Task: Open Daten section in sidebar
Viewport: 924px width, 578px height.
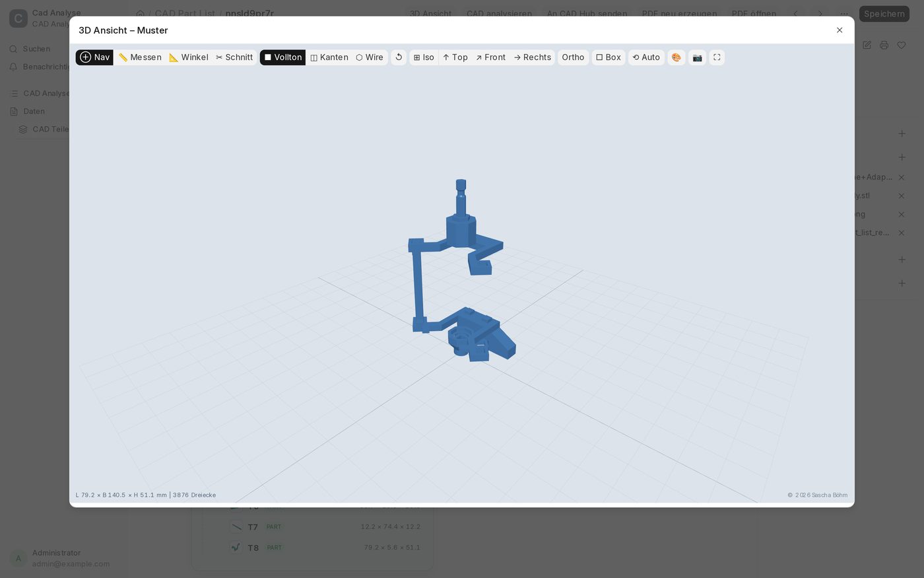Action: coord(34,111)
